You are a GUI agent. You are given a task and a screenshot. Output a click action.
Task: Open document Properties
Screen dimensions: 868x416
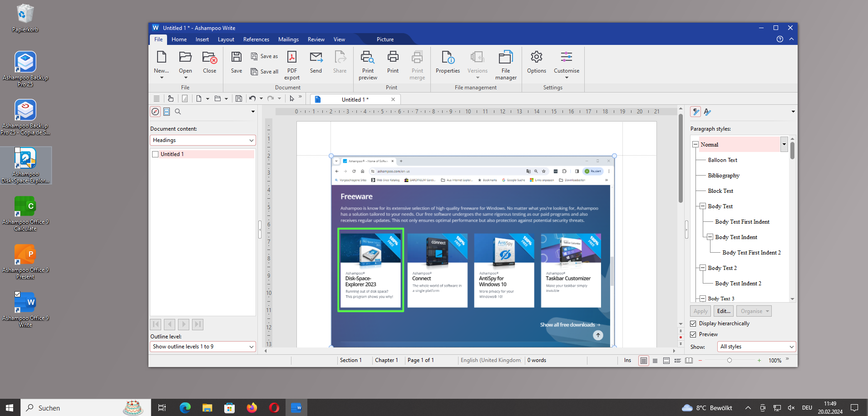(x=448, y=62)
